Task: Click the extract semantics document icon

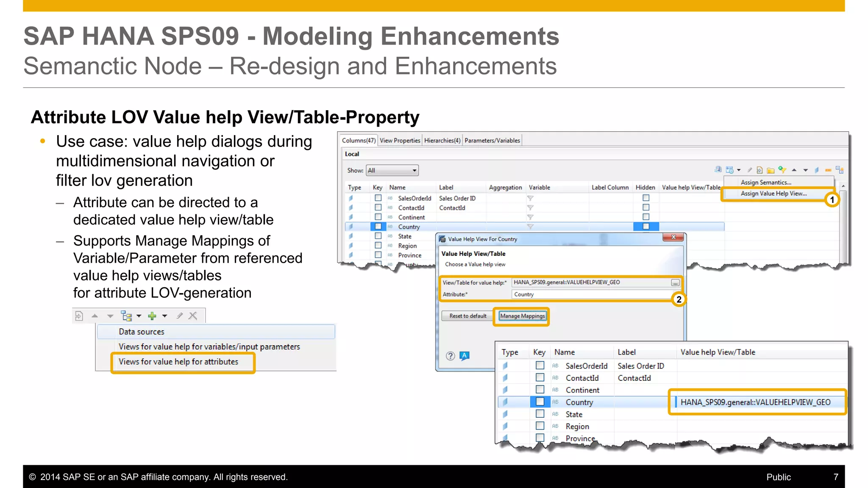Action: pos(760,170)
